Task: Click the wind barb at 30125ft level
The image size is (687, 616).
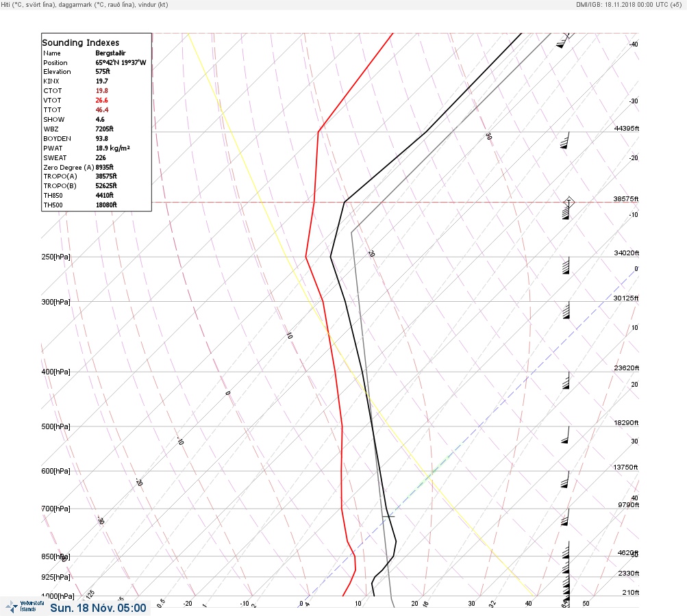Action: click(566, 310)
